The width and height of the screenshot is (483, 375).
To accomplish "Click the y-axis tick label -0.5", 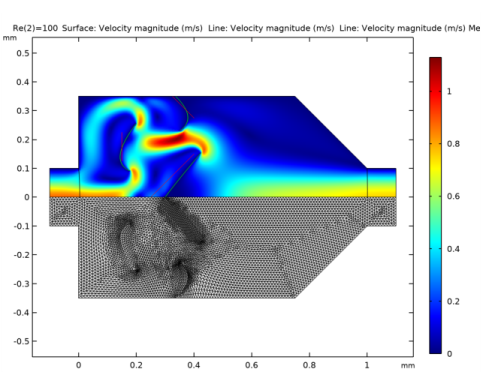I will click(21, 341).
